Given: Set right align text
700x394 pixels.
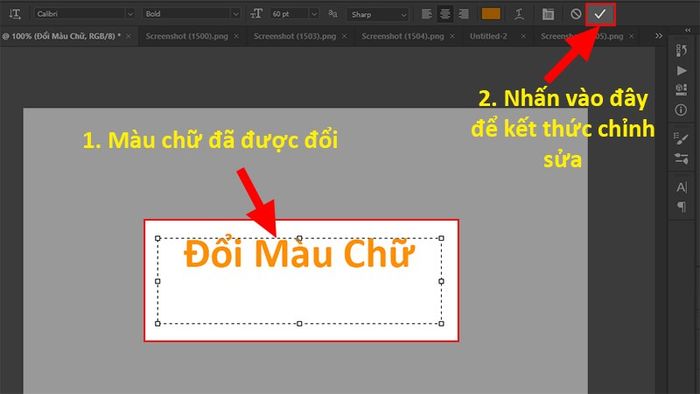Looking at the screenshot, I should pos(464,14).
